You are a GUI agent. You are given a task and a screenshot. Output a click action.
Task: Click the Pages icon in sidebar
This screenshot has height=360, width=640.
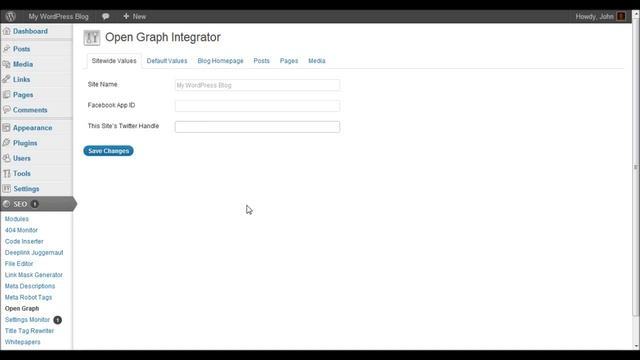tap(7, 95)
